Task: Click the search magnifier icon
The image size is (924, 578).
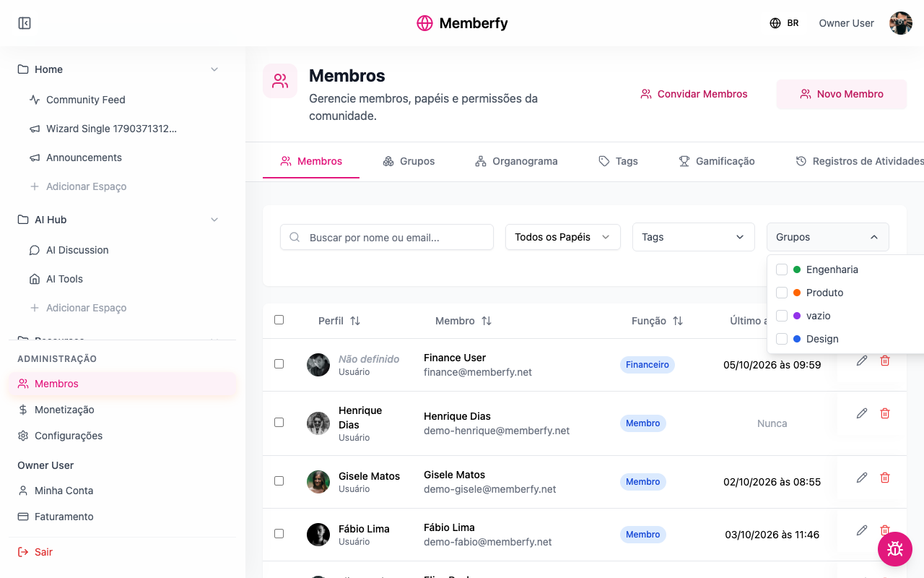Action: pyautogui.click(x=295, y=237)
